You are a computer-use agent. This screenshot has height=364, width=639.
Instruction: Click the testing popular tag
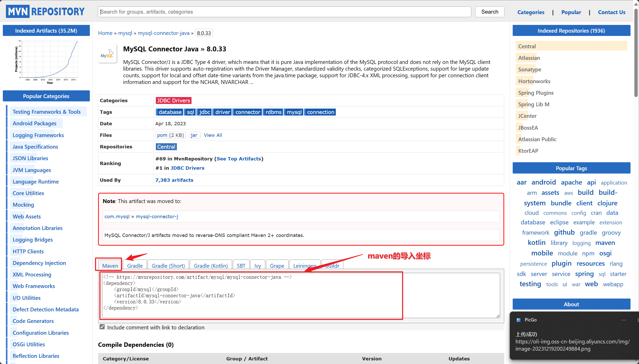(530, 284)
